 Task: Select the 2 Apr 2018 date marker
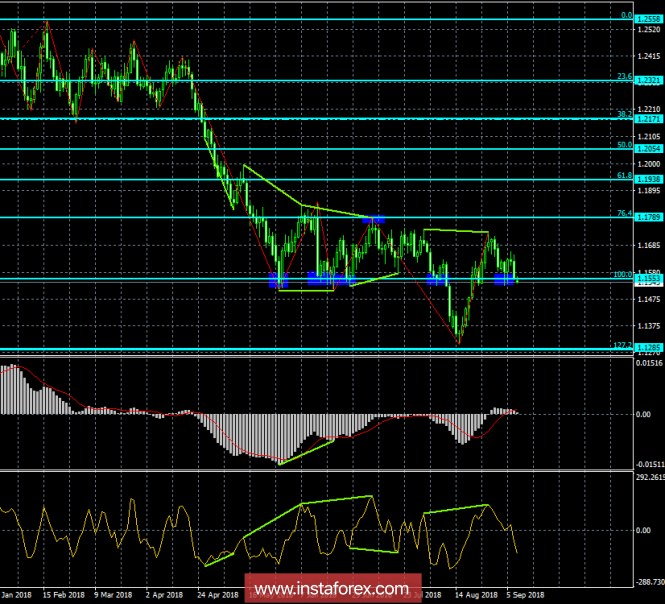(x=164, y=595)
